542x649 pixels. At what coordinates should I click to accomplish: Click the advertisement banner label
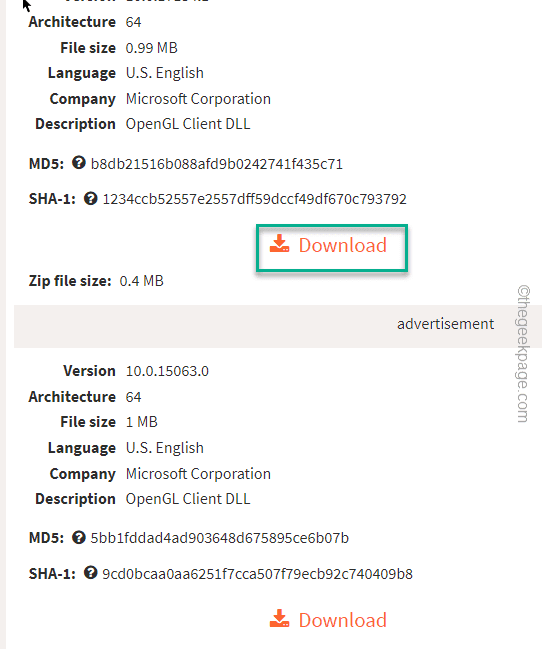[446, 324]
